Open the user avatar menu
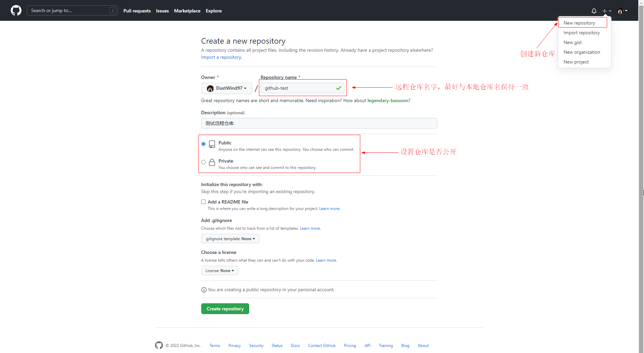The height and width of the screenshot is (353, 644). tap(622, 11)
